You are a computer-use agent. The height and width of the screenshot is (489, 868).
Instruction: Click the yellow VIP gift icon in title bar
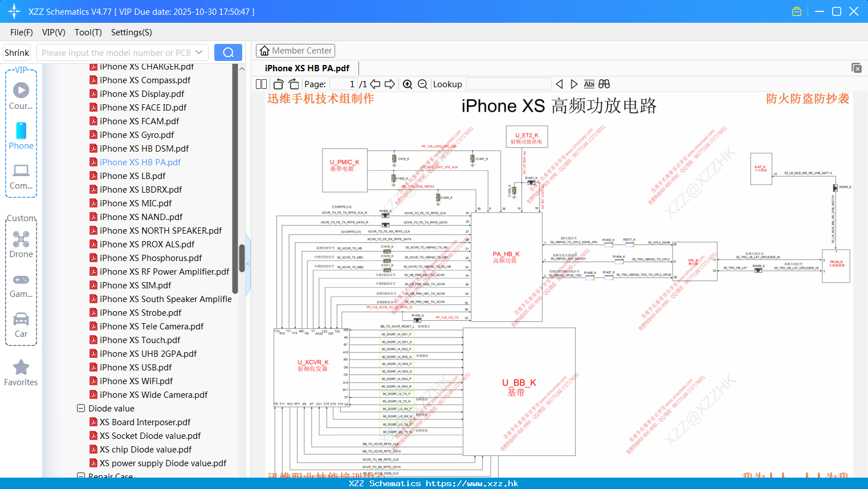(797, 11)
